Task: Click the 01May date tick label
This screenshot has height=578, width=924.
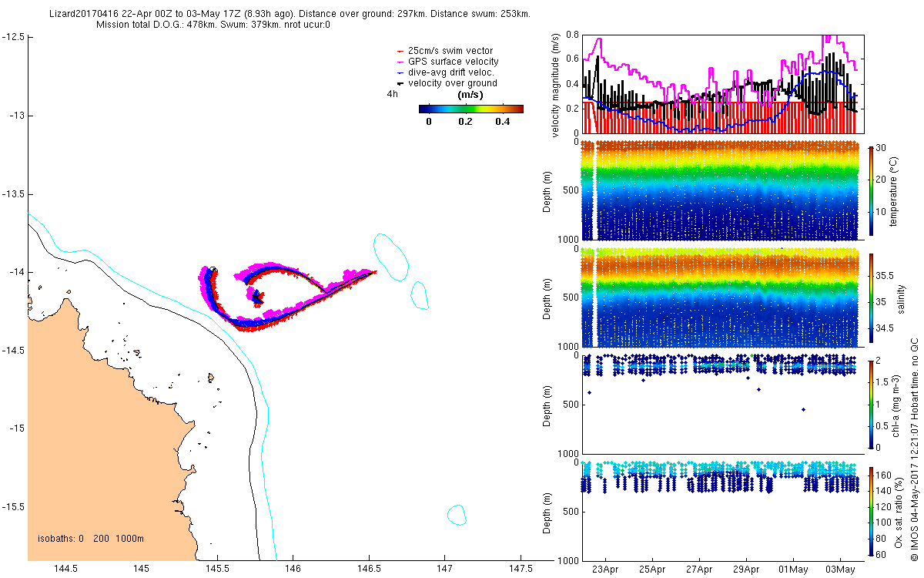Action: tap(793, 570)
